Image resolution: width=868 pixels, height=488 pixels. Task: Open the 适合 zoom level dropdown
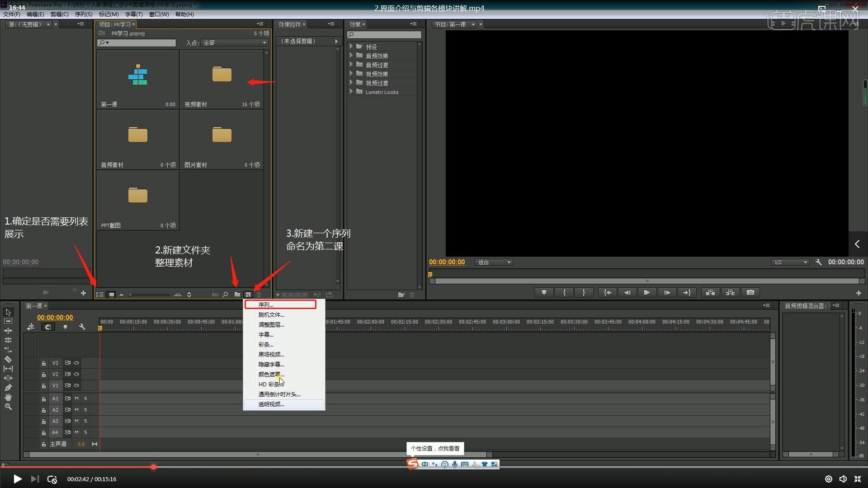coord(494,263)
